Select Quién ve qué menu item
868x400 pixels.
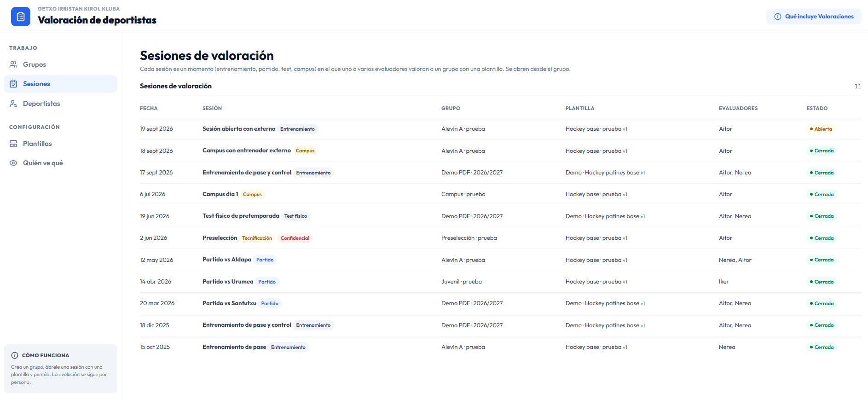[60, 163]
